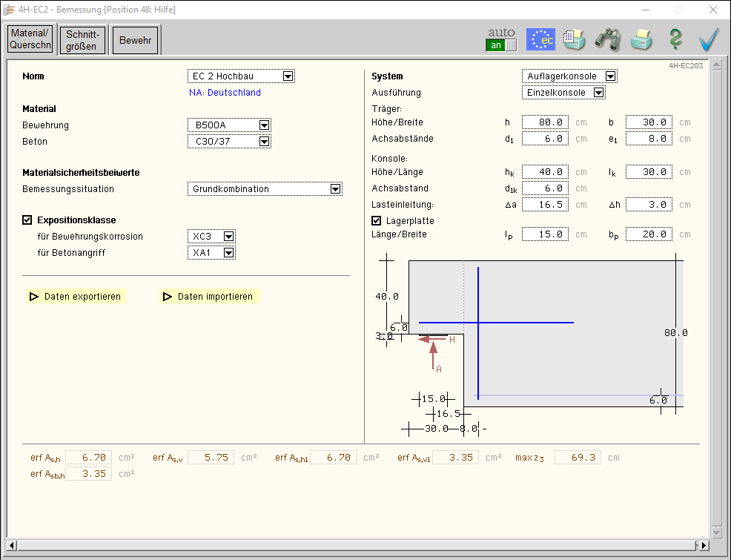This screenshot has width=731, height=560.
Task: Uncheck the Expositionsklasse checkbox
Action: (x=27, y=220)
